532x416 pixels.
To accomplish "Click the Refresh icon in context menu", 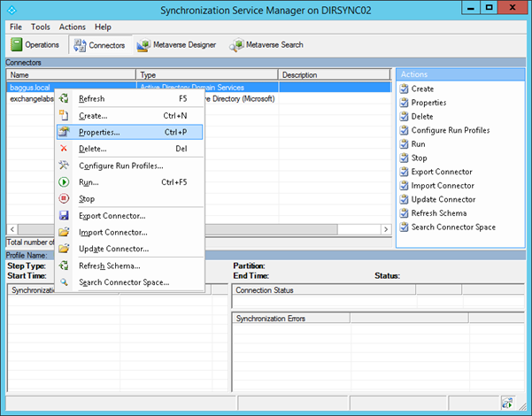I will (x=64, y=99).
